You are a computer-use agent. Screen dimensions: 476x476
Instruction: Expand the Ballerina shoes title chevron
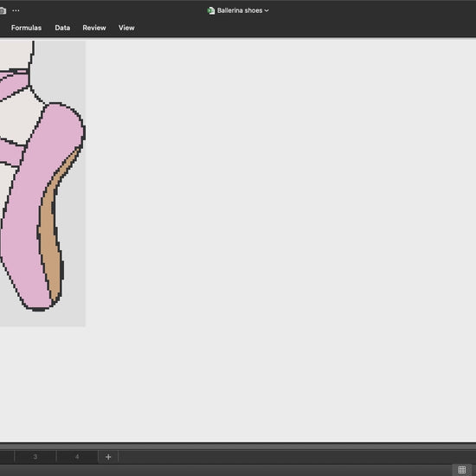[267, 10]
